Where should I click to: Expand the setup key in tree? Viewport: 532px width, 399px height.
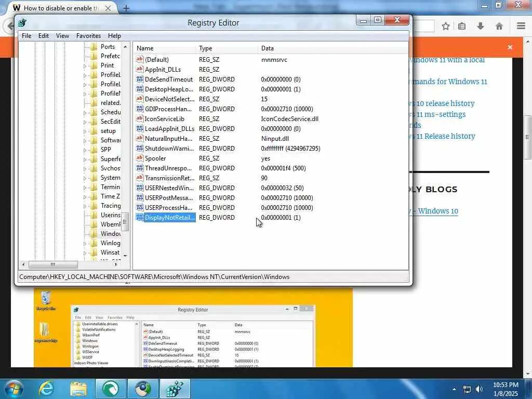click(x=85, y=131)
